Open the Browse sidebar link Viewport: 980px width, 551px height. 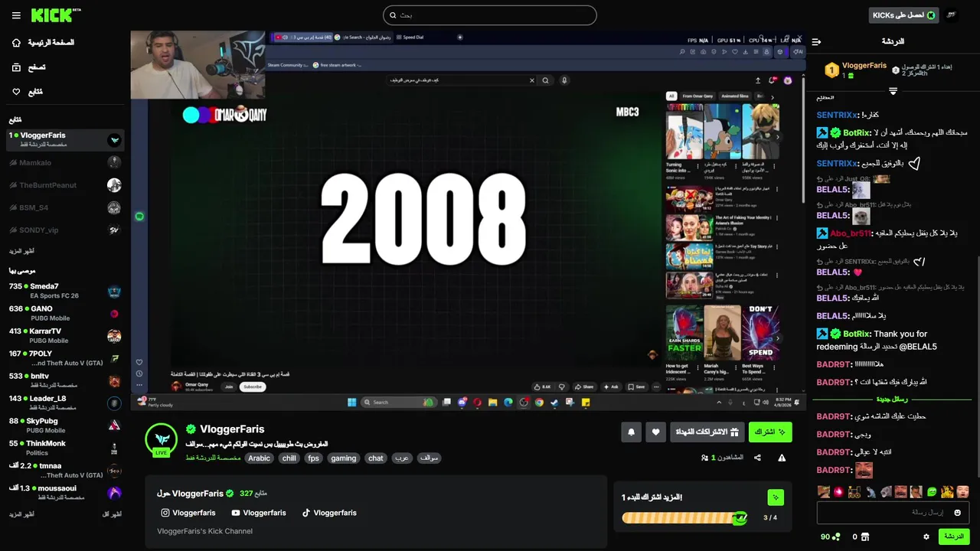click(x=28, y=67)
